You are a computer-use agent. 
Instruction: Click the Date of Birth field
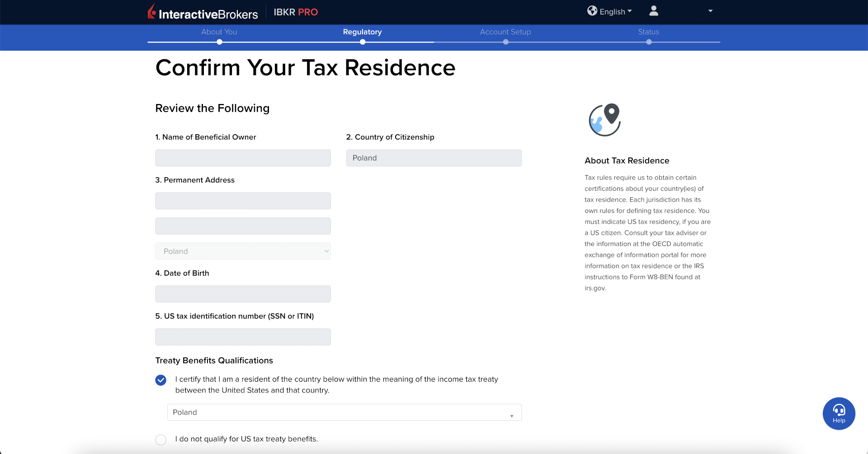tap(243, 294)
